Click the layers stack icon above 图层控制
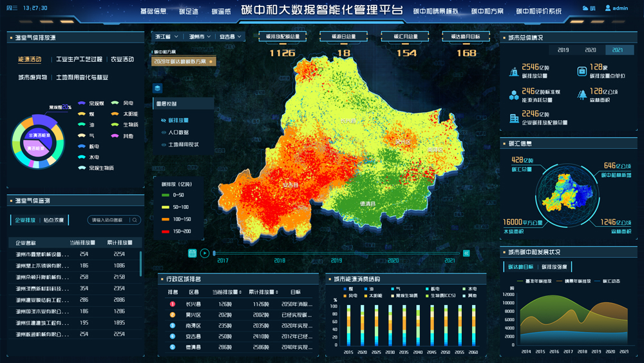This screenshot has width=644, height=363. tap(158, 88)
